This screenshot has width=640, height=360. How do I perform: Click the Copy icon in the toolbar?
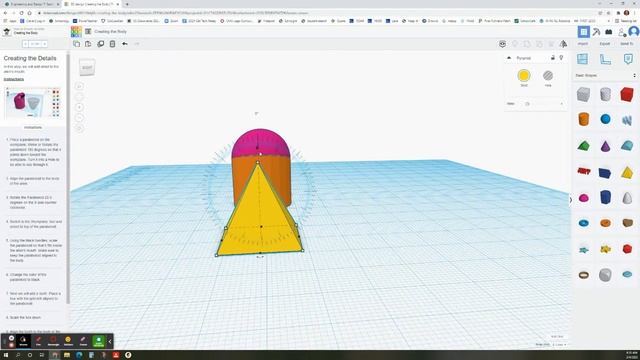click(x=76, y=44)
